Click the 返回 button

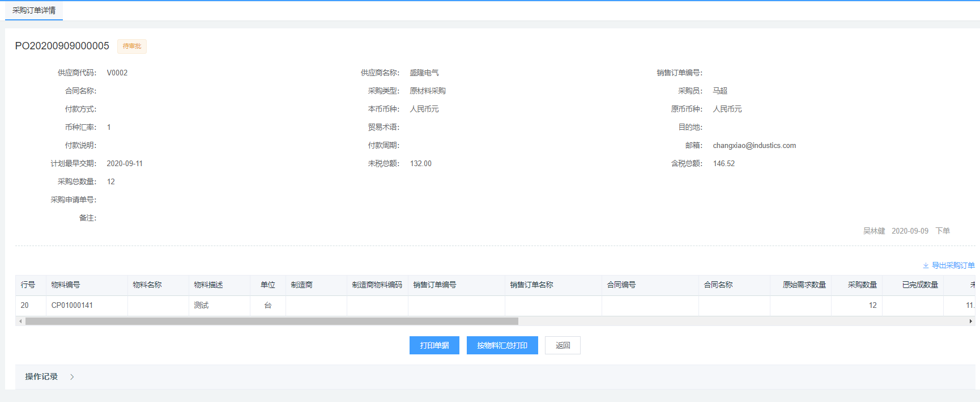(562, 345)
